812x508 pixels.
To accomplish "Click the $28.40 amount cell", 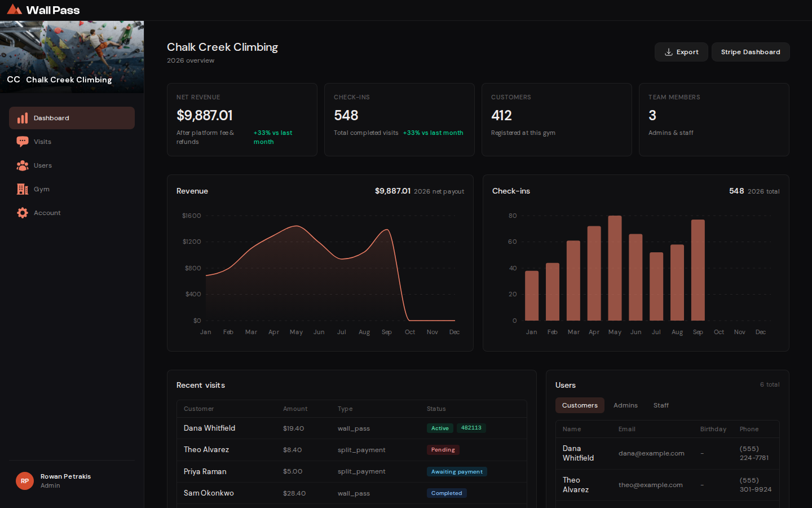I will pos(294,493).
